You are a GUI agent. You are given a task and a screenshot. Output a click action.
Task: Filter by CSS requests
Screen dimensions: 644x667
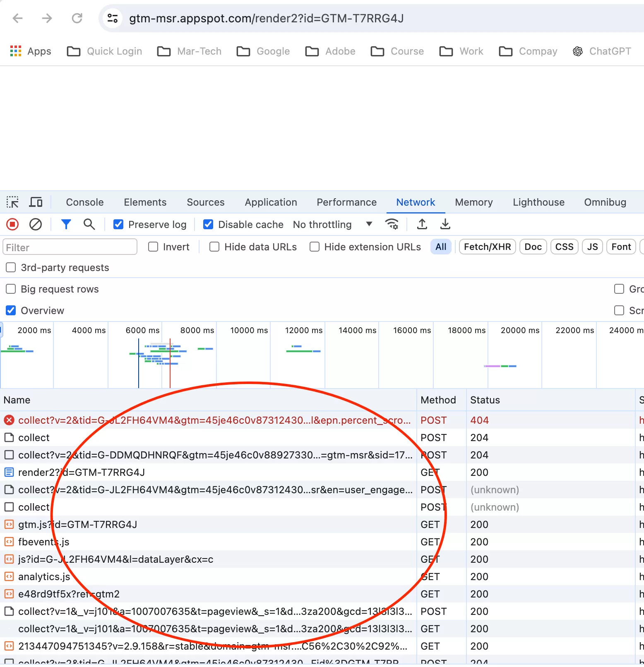pyautogui.click(x=565, y=247)
